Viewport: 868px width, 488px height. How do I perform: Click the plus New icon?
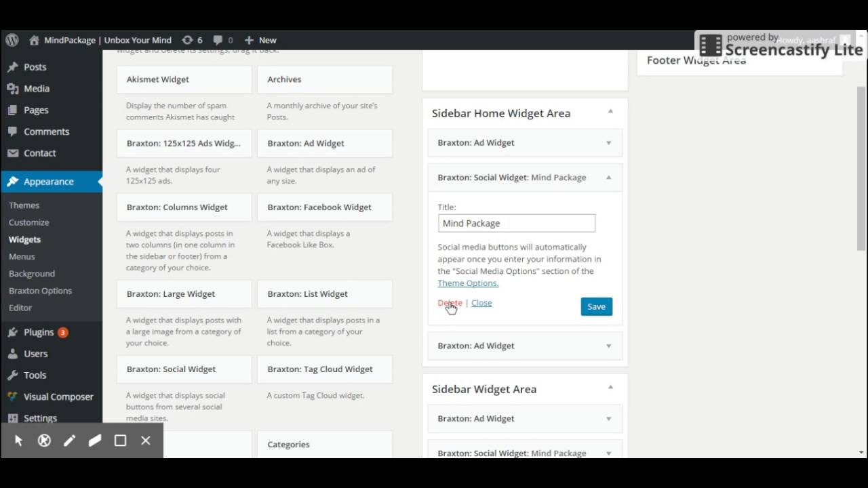[249, 40]
